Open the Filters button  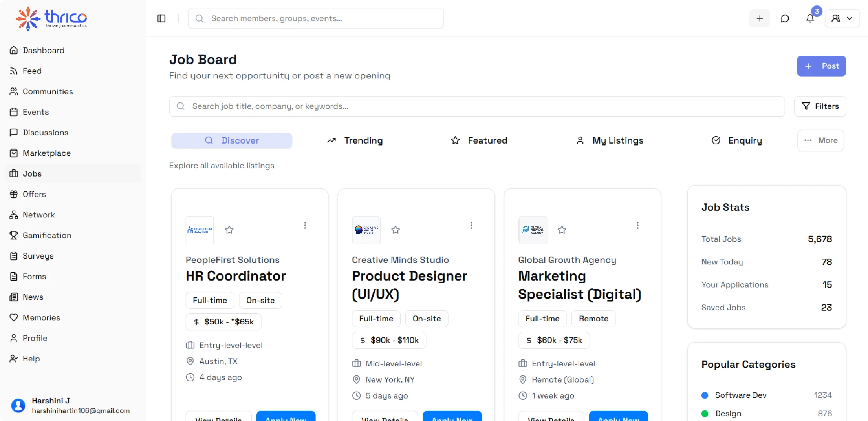click(x=820, y=106)
